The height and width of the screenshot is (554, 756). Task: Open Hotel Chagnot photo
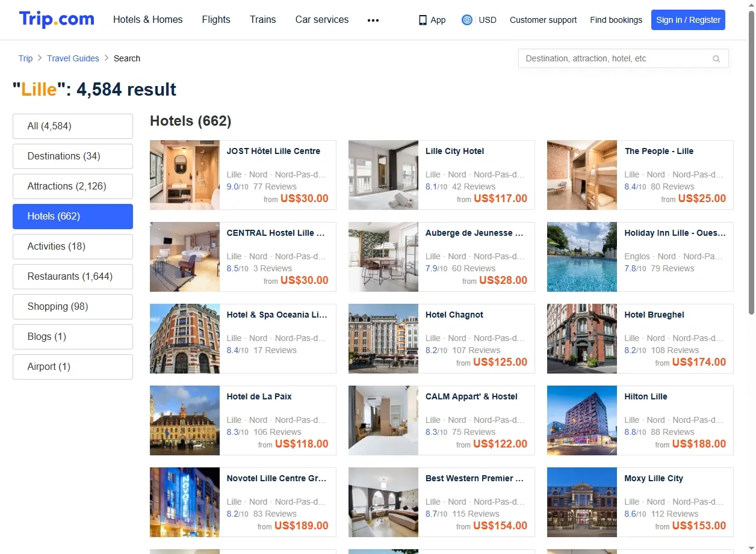(383, 339)
